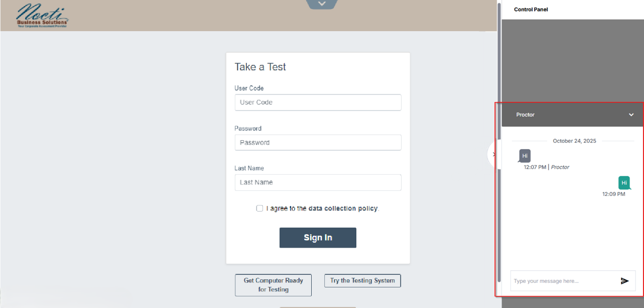Click the Proctor's gray "Hi" chat bubble

[x=525, y=156]
